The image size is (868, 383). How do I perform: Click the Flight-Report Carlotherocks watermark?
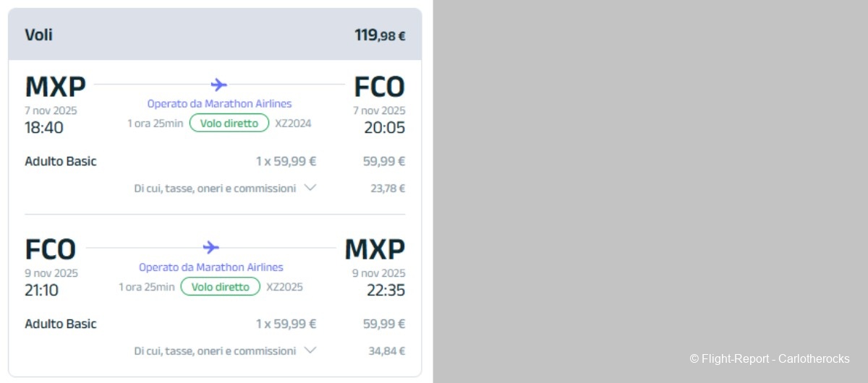pos(769,358)
